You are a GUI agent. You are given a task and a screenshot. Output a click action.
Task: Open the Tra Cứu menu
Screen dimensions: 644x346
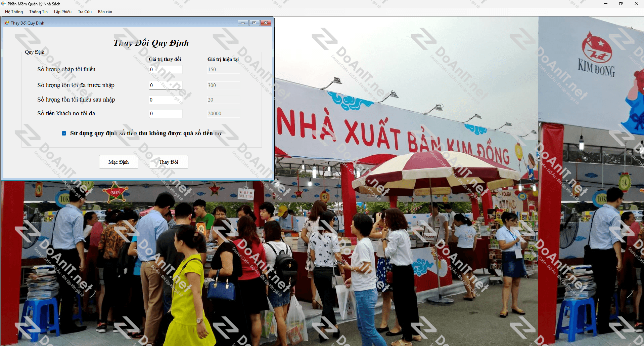point(85,12)
